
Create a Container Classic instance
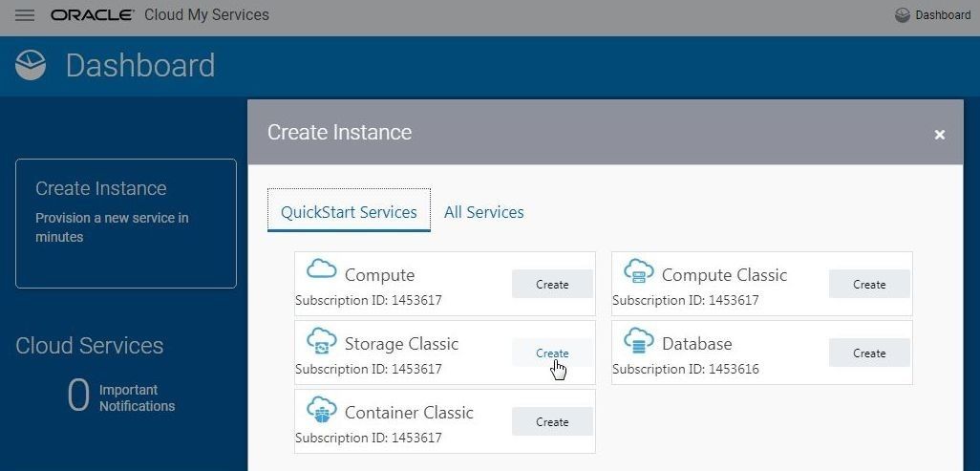552,421
